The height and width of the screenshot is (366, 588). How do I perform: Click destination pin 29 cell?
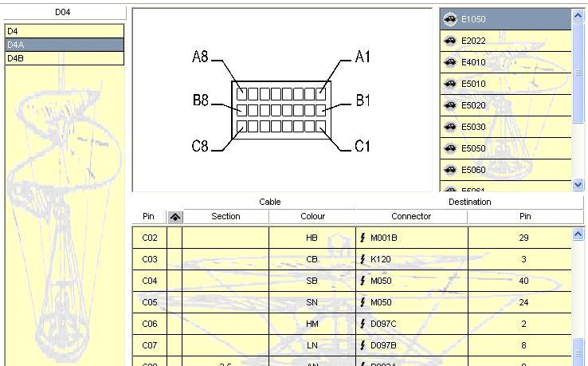[519, 238]
